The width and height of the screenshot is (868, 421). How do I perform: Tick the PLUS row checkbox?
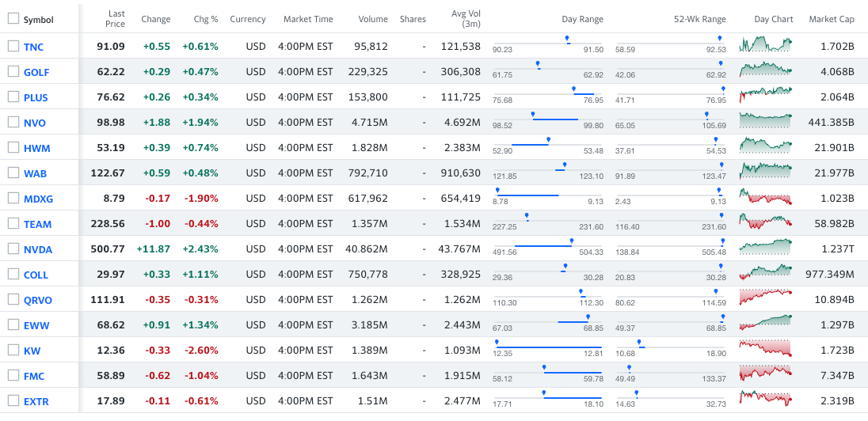point(13,97)
